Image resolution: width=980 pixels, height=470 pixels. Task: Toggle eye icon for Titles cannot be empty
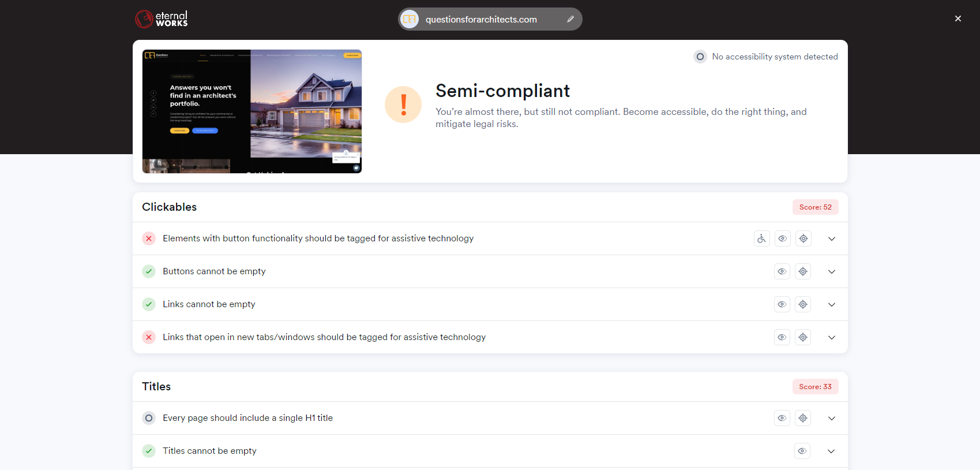[x=802, y=451]
